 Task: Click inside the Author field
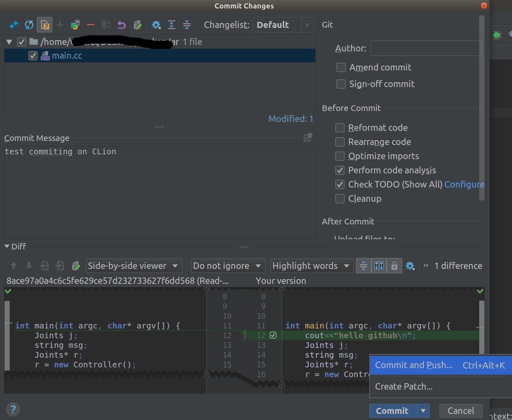(425, 48)
